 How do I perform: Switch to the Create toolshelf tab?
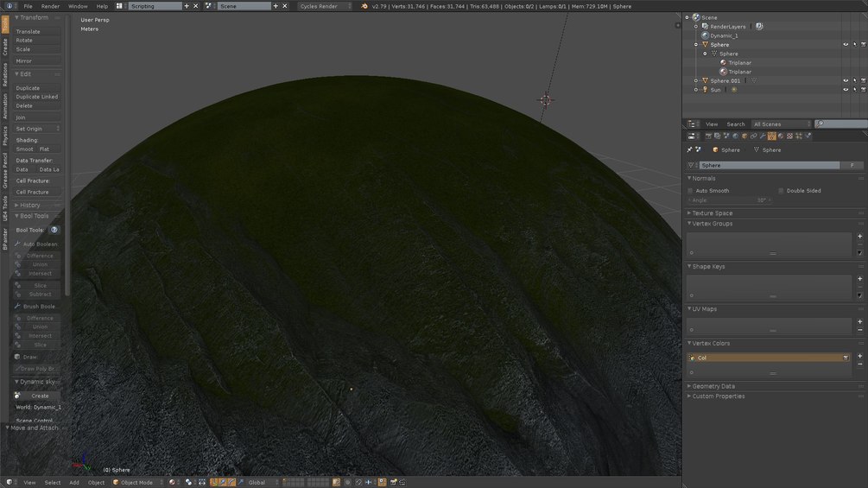5,47
